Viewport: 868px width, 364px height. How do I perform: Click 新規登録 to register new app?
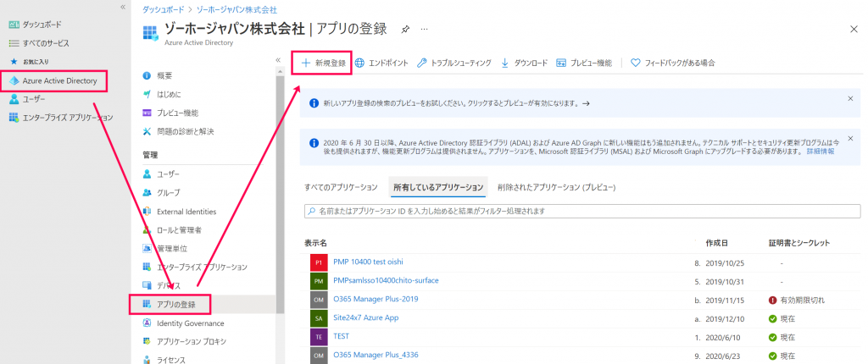(323, 63)
